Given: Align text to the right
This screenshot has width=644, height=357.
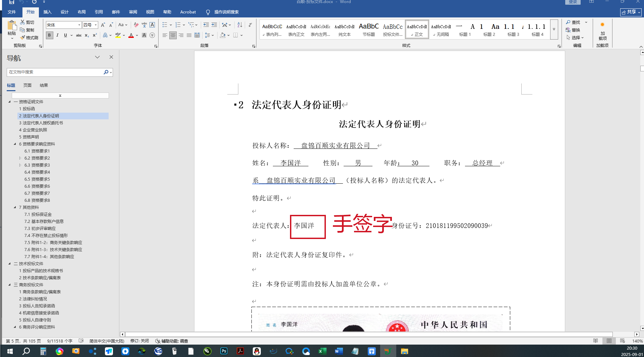Looking at the screenshot, I should (x=181, y=35).
